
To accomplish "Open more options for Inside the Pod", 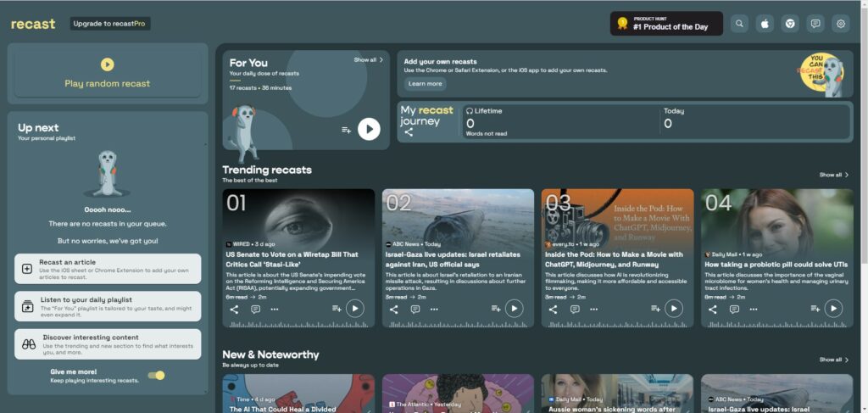I will pos(593,310).
